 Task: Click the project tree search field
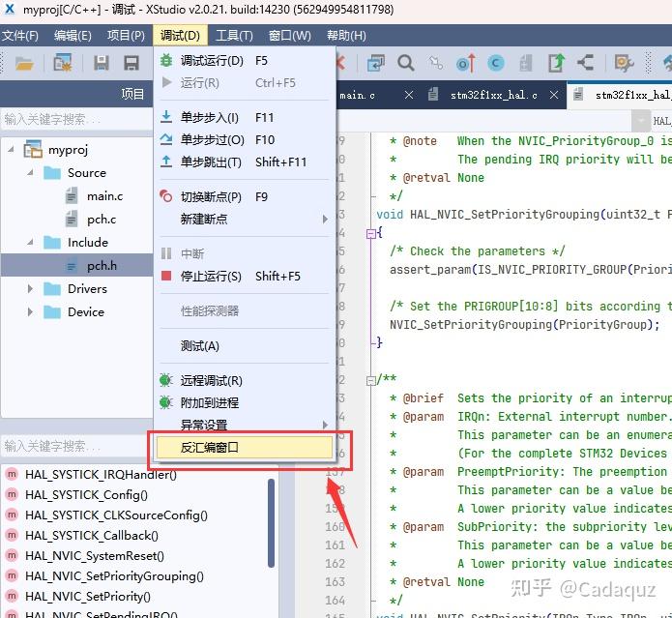pos(76,119)
